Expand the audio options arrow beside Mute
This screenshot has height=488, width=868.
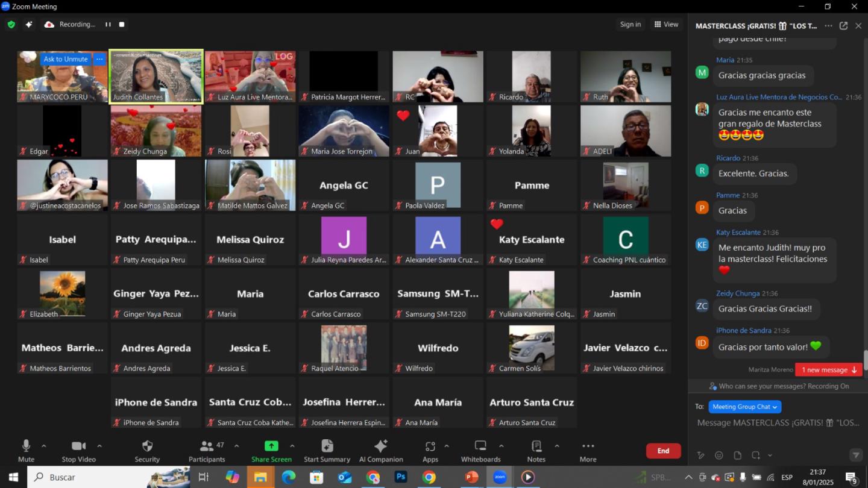43,446
